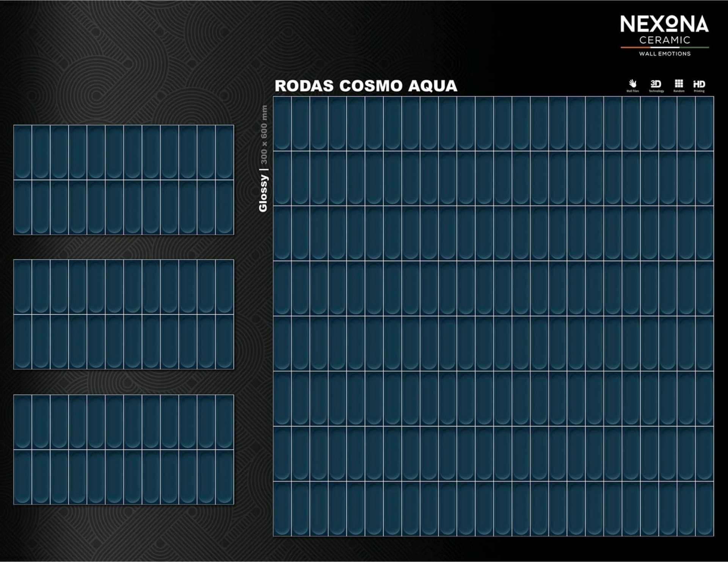728x562 pixels.
Task: Click the vertical Glossy label
Action: (x=263, y=193)
